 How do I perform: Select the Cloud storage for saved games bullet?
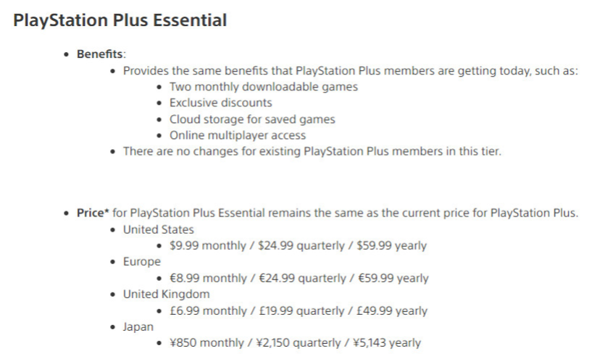(252, 119)
